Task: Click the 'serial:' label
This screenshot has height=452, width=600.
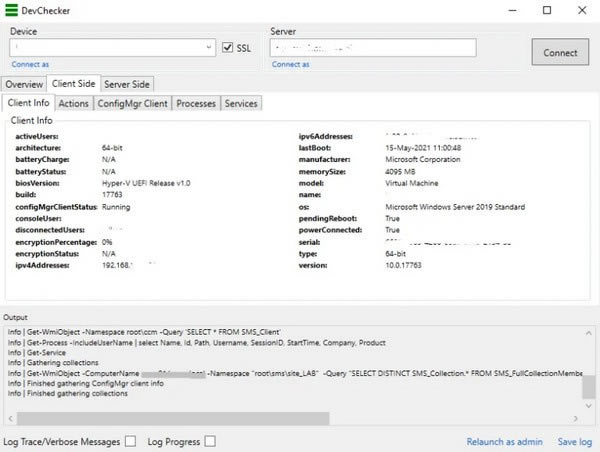Action: pyautogui.click(x=309, y=242)
